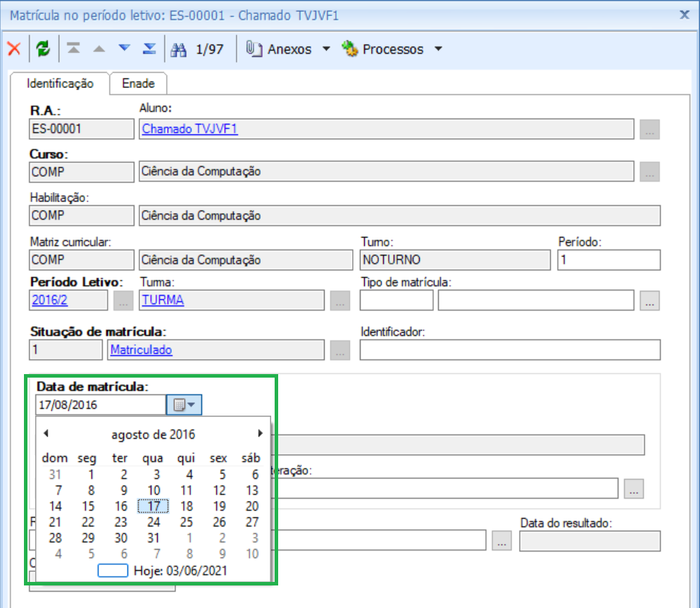Select day 12 in the calendar
700x608 pixels.
(x=219, y=490)
